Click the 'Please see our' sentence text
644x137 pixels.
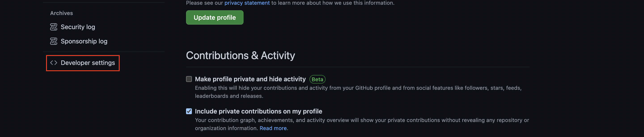click(290, 3)
